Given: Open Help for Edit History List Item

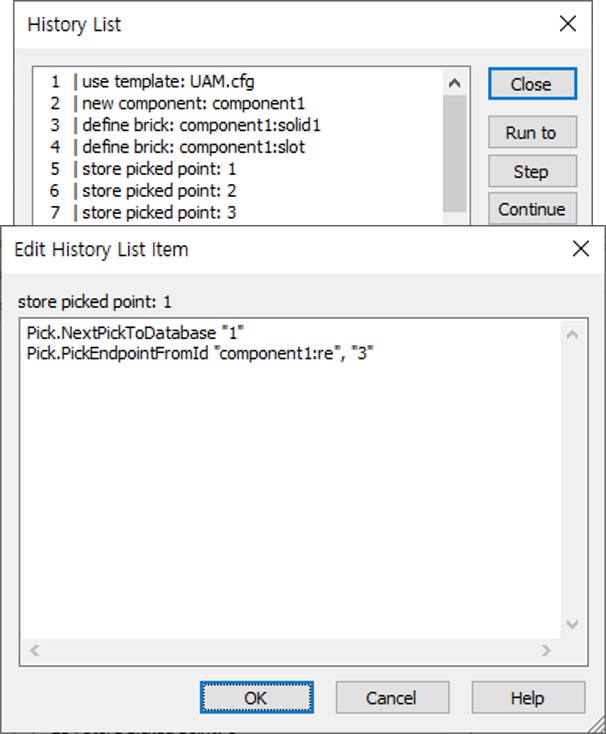Looking at the screenshot, I should [x=527, y=697].
